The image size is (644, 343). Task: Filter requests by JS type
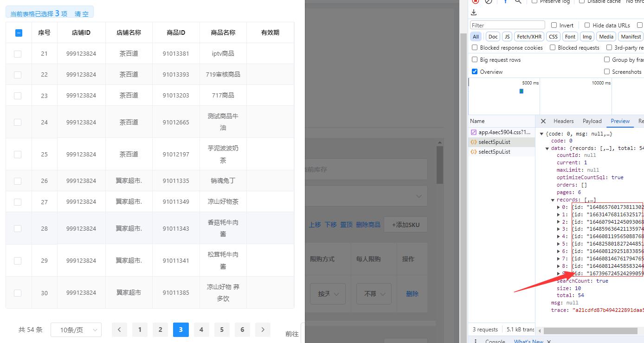pyautogui.click(x=507, y=37)
